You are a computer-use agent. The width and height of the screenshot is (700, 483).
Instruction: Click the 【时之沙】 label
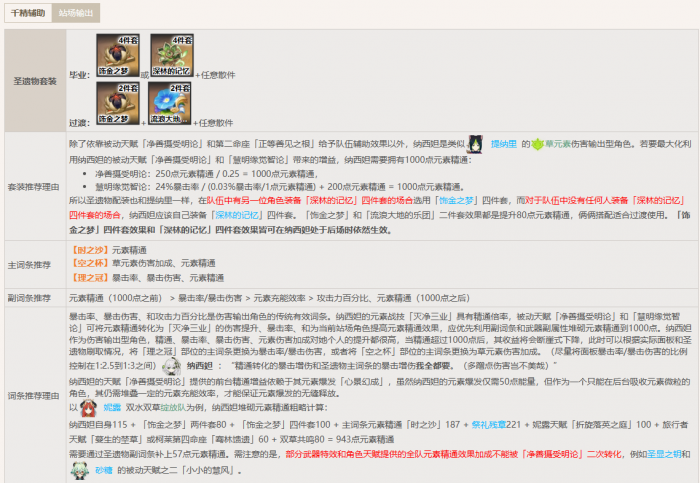pos(90,250)
